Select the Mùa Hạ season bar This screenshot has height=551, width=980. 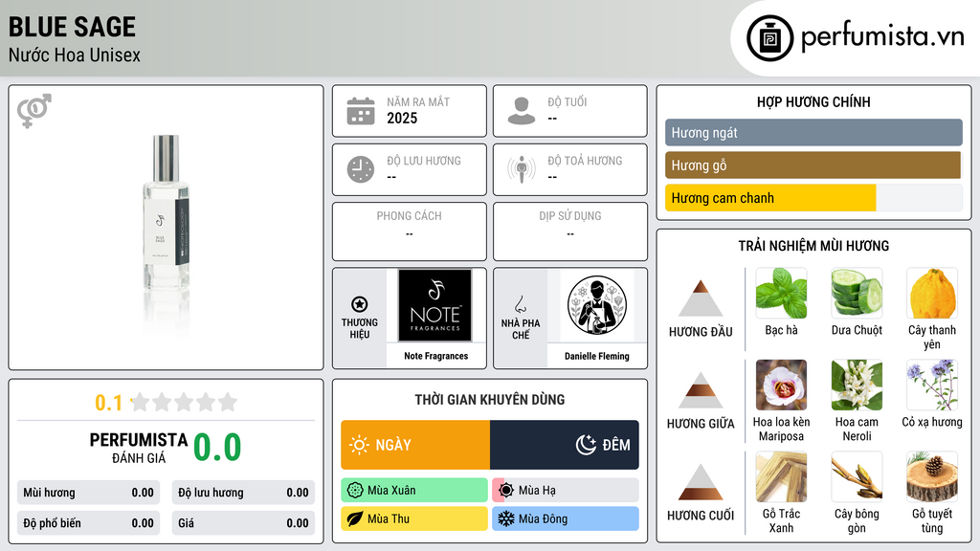click(566, 491)
